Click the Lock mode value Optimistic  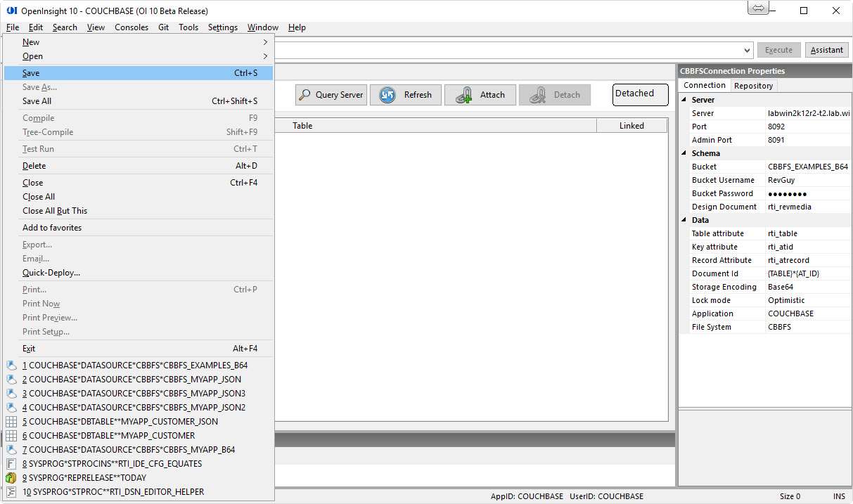[809, 300]
